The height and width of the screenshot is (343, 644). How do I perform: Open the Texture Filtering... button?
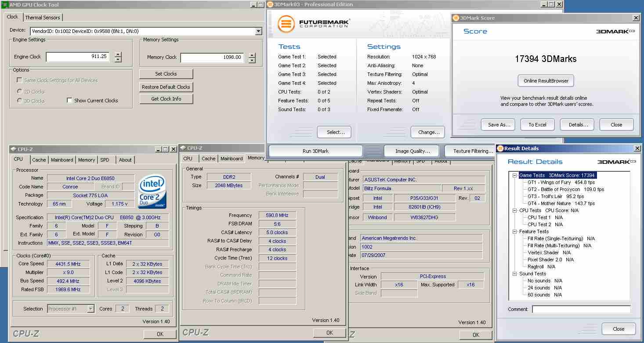coord(470,151)
